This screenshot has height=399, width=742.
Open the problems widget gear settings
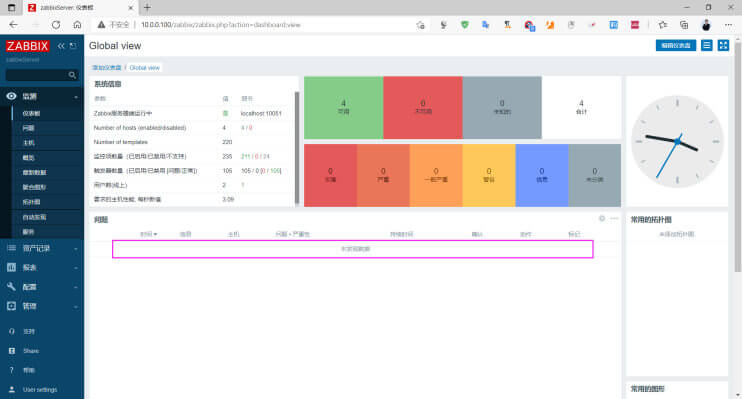pos(602,218)
